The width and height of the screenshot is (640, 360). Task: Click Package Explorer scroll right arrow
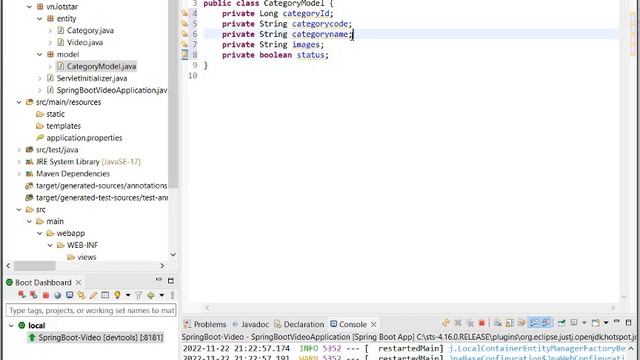coord(162,266)
